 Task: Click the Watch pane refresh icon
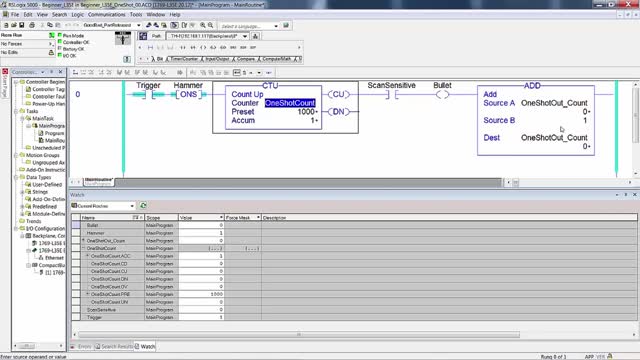click(x=143, y=205)
